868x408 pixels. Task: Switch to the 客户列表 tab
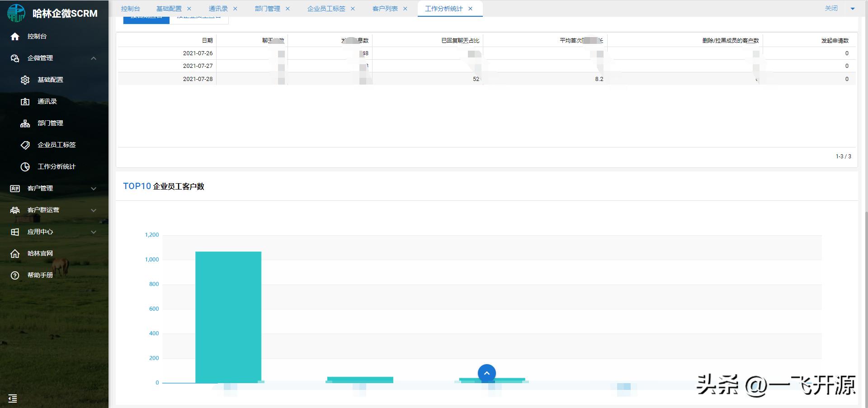pos(385,9)
